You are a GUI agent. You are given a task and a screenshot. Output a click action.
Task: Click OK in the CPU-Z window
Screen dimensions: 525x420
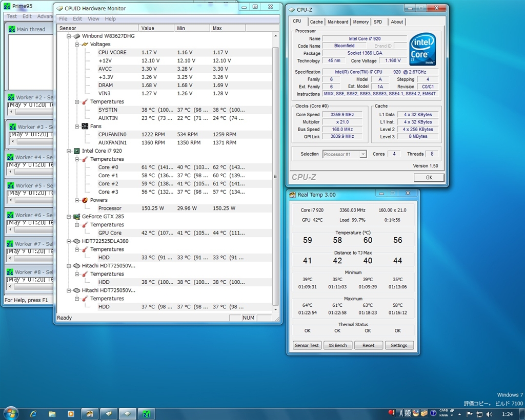pos(429,178)
